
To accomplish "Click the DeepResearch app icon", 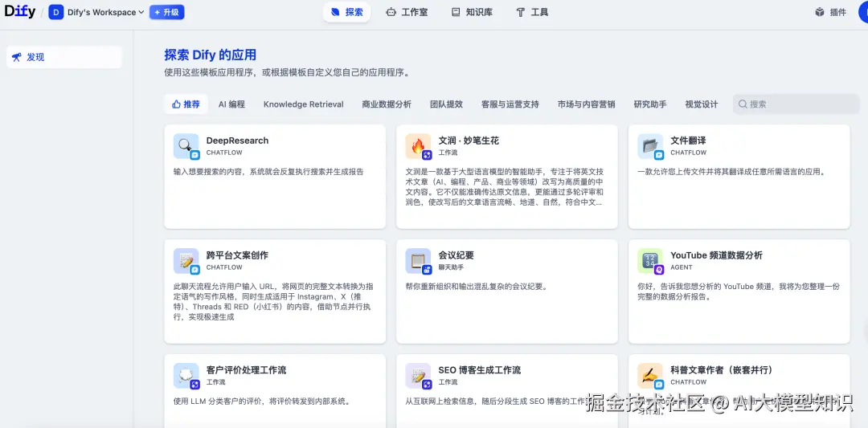I will pyautogui.click(x=186, y=146).
